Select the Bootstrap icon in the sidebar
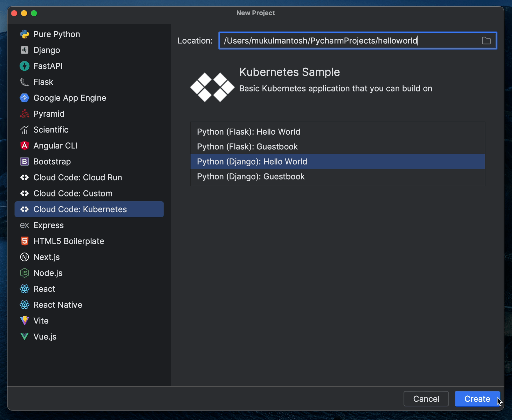 pos(24,161)
